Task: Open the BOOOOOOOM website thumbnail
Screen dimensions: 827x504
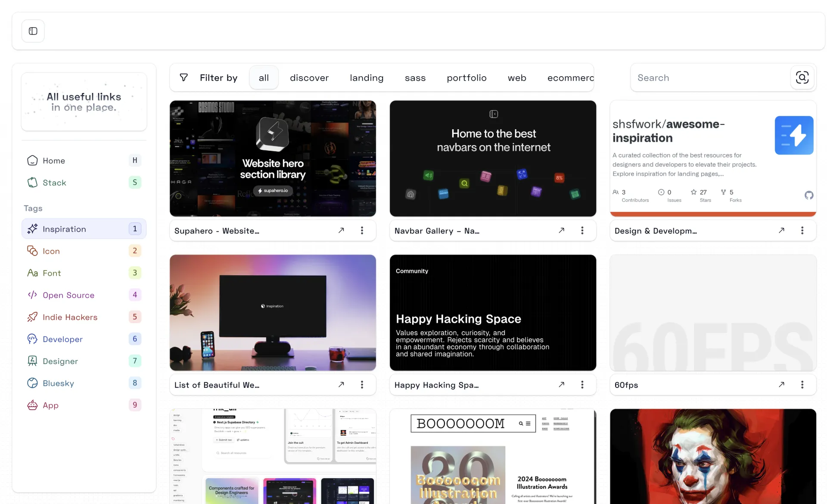Action: click(x=493, y=457)
